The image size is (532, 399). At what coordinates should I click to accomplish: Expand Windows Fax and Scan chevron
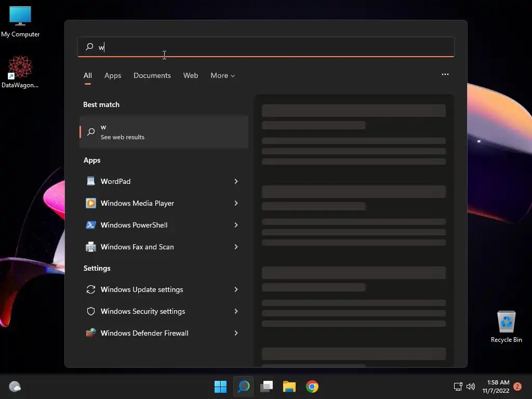pos(236,247)
